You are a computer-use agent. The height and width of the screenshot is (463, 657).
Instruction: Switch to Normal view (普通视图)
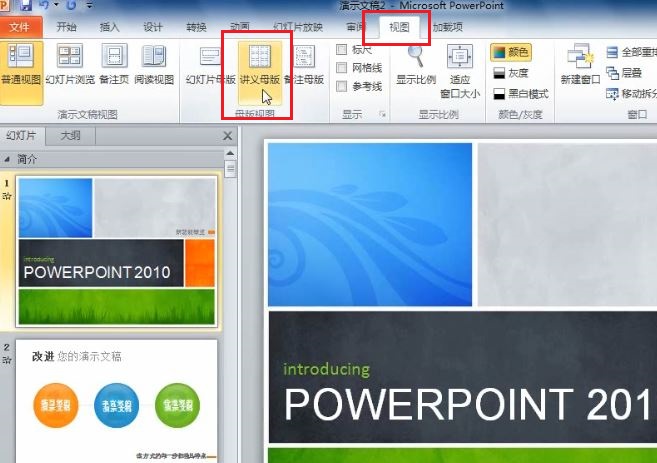coord(21,72)
